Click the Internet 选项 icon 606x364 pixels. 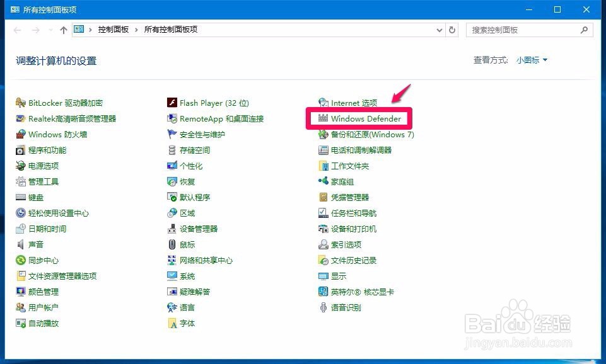pyautogui.click(x=323, y=103)
